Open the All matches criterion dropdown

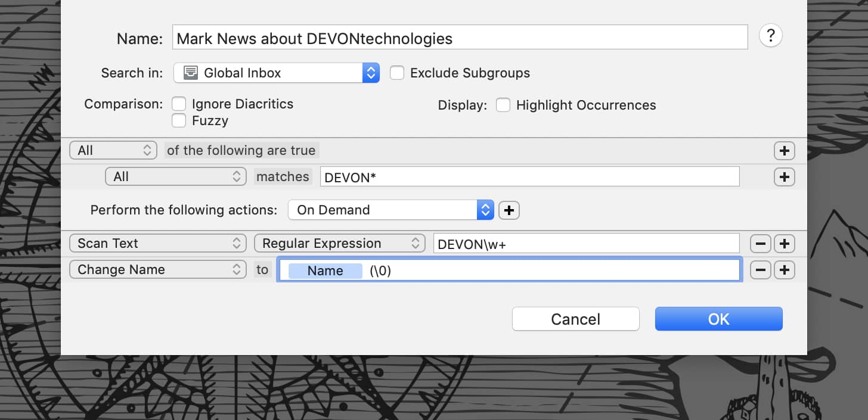(176, 177)
